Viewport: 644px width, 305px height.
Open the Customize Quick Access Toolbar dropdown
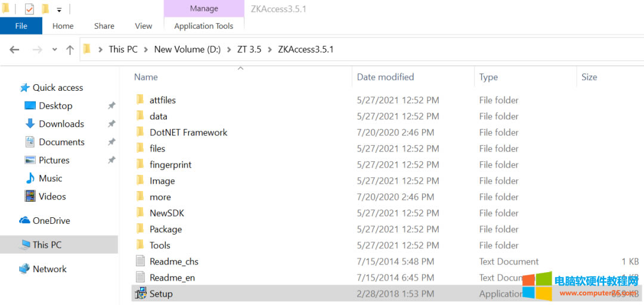[x=59, y=10]
